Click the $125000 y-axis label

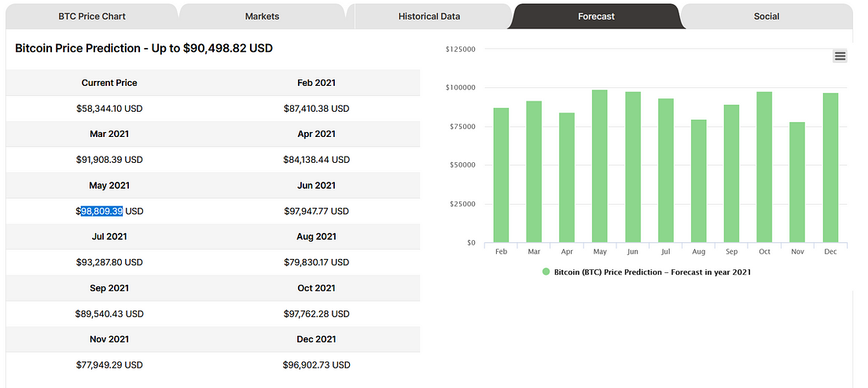click(460, 49)
